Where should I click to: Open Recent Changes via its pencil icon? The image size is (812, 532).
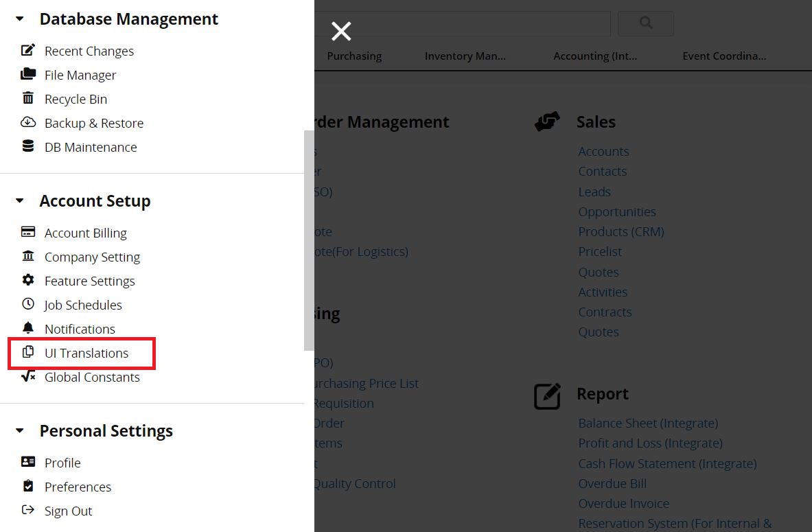tap(28, 50)
